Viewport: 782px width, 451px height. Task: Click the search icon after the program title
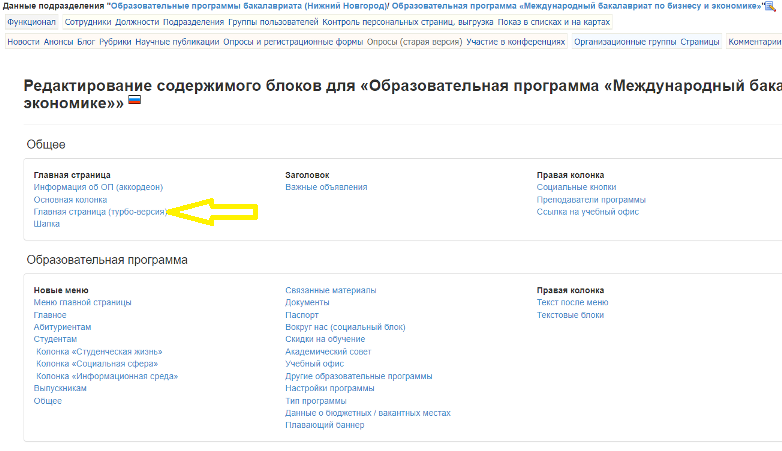point(771,6)
